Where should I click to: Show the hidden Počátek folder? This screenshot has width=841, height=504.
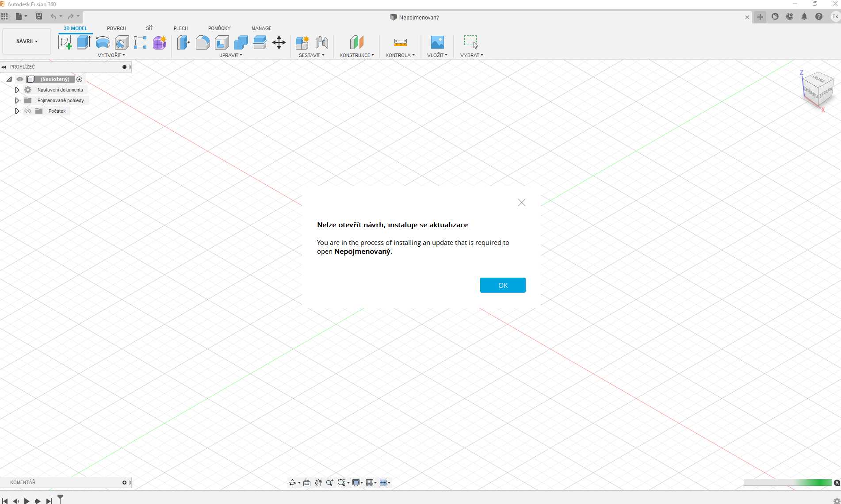pyautogui.click(x=28, y=111)
